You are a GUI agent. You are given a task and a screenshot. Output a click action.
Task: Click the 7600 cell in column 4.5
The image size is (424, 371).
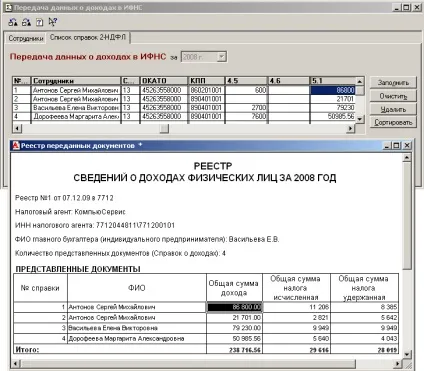247,117
